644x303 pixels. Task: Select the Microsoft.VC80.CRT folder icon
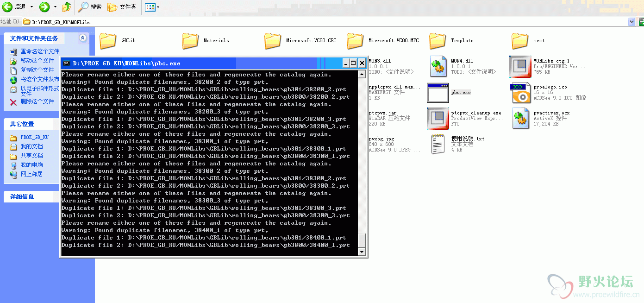tap(273, 41)
